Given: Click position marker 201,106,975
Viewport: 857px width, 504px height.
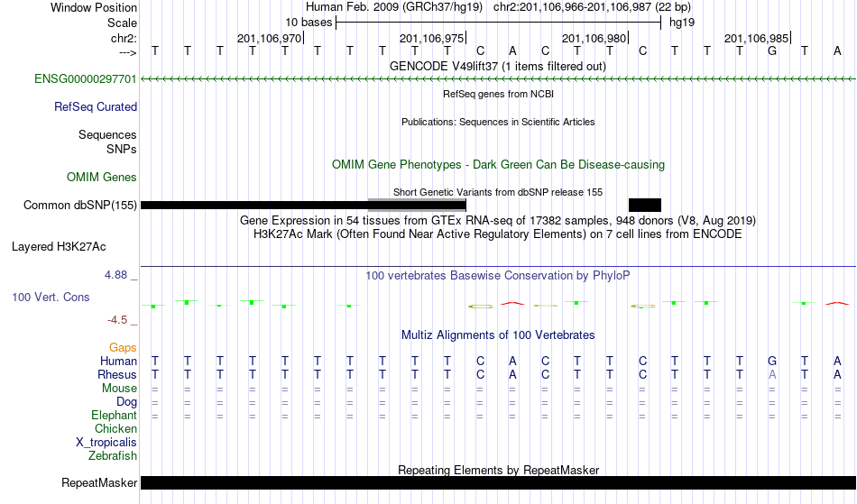Looking at the screenshot, I should pos(432,38).
